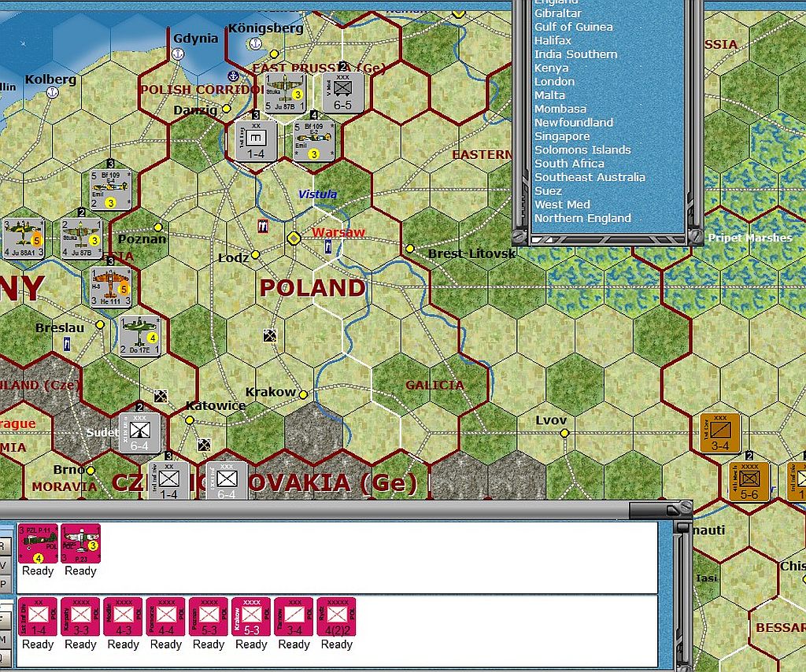Screen dimensions: 806x672
Task: Select Gulf of Guinea in the list
Action: point(574,27)
